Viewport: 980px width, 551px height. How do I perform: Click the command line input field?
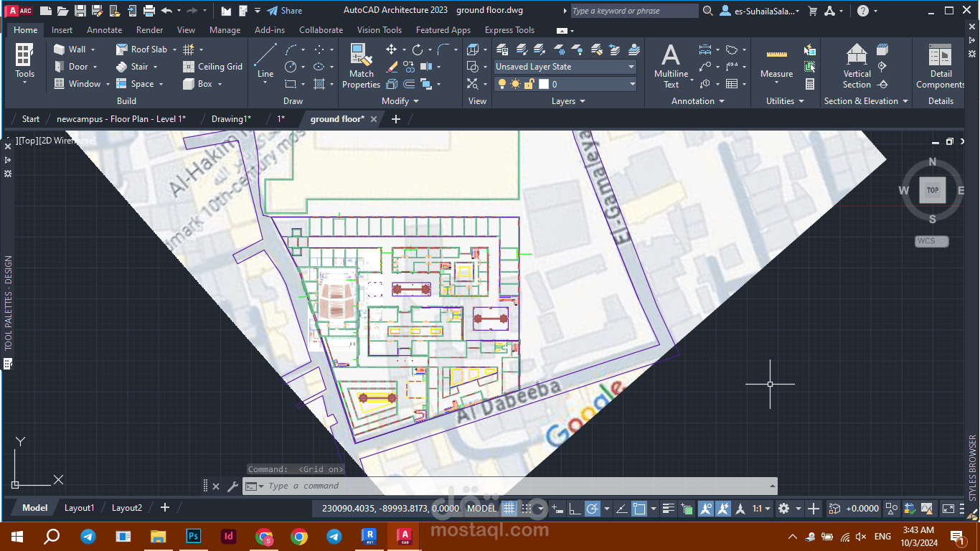click(x=509, y=486)
